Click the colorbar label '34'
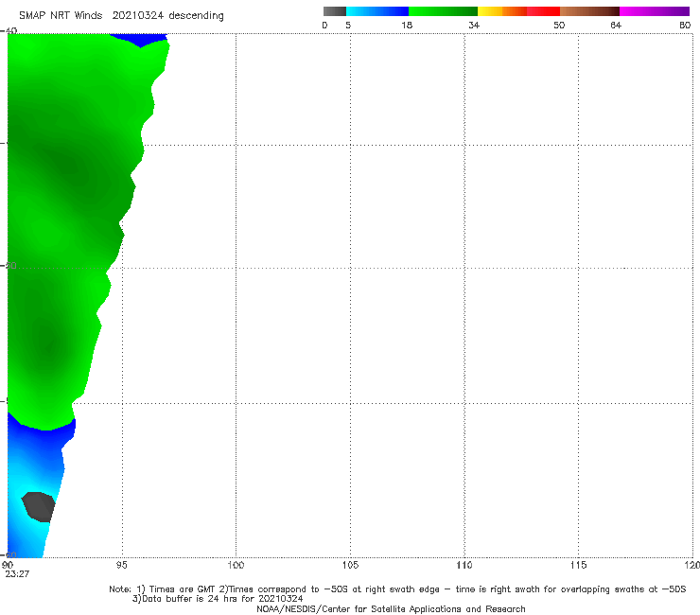Viewport: 700px width, 615px height. (x=474, y=26)
